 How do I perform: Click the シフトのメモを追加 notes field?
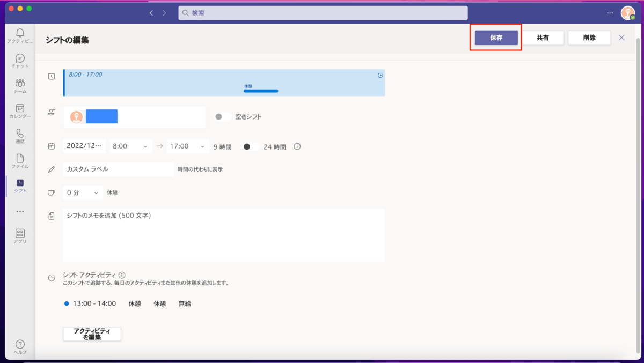[224, 235]
